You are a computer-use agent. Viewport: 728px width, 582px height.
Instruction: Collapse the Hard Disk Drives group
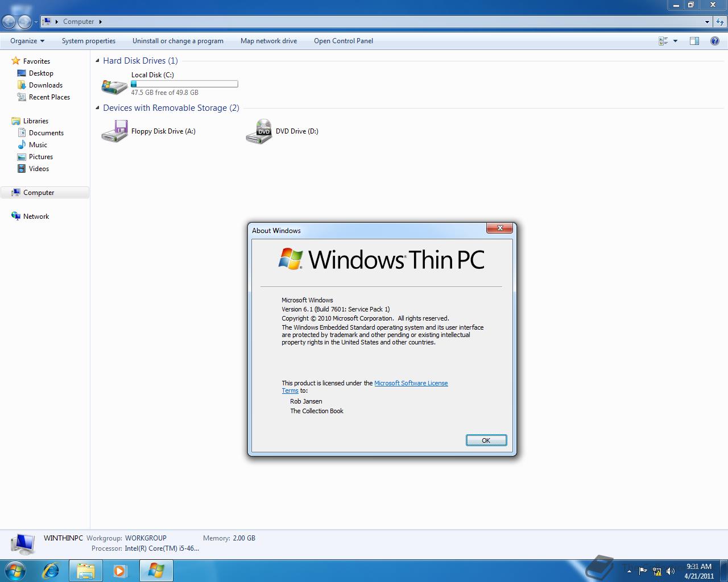[97, 61]
